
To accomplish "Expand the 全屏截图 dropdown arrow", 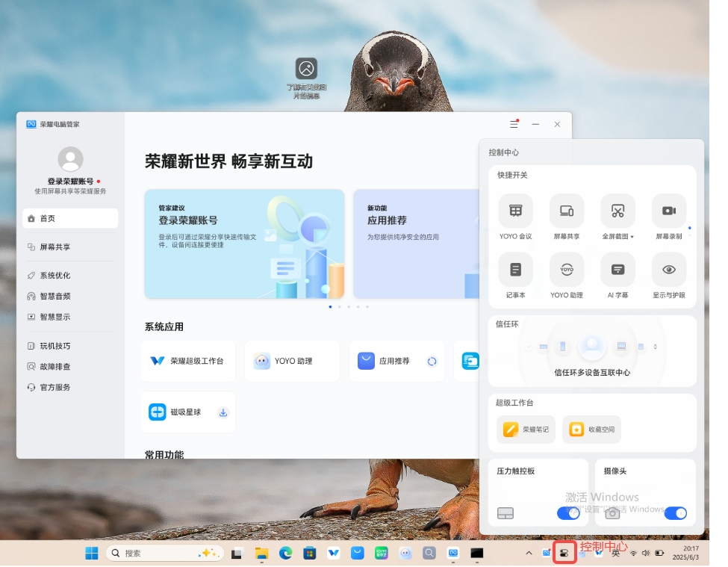I will [632, 237].
